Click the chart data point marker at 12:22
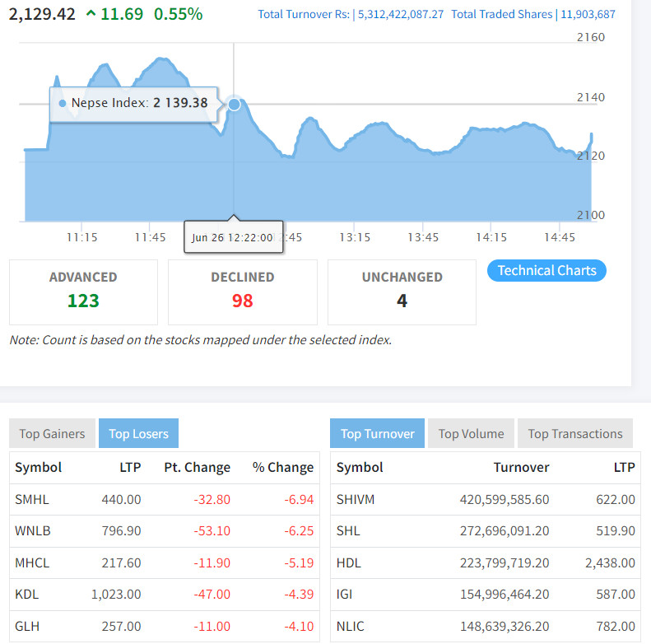The height and width of the screenshot is (644, 651). pos(235,105)
